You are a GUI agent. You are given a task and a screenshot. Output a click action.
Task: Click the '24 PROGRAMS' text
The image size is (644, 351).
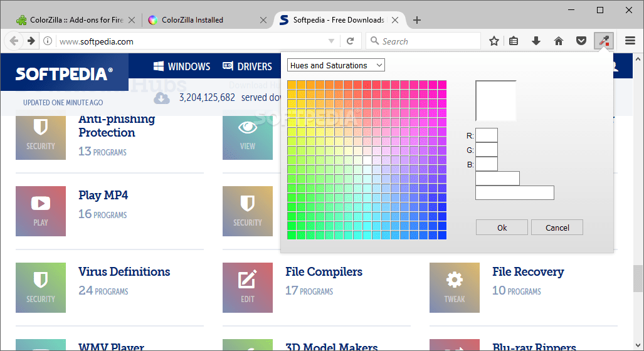[103, 291]
